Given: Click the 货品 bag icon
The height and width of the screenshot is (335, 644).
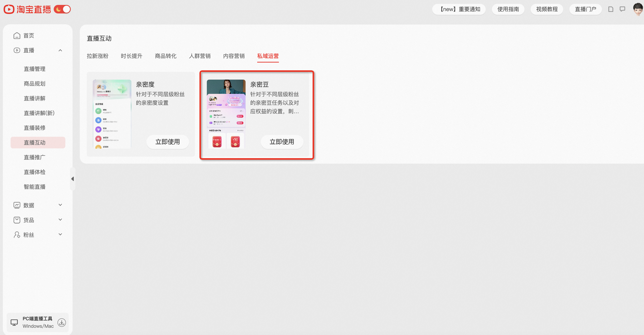Looking at the screenshot, I should [17, 220].
